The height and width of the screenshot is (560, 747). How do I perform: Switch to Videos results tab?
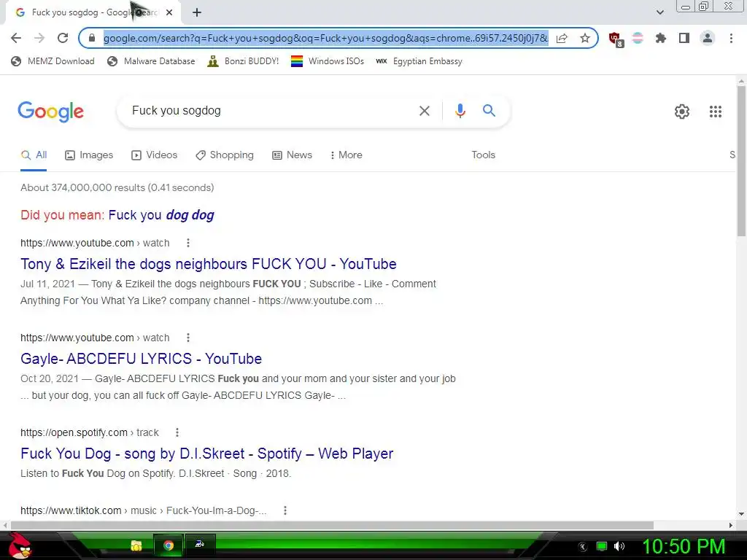[x=155, y=155]
